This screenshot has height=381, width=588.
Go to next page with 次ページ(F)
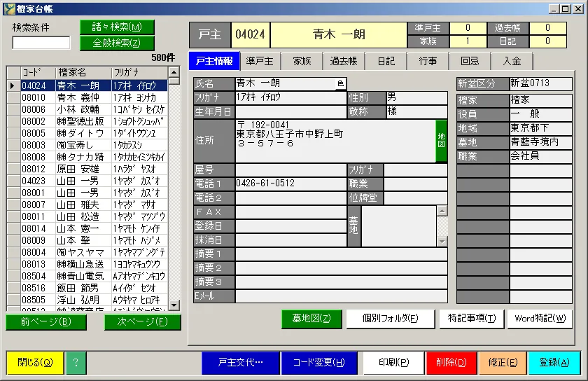(142, 322)
